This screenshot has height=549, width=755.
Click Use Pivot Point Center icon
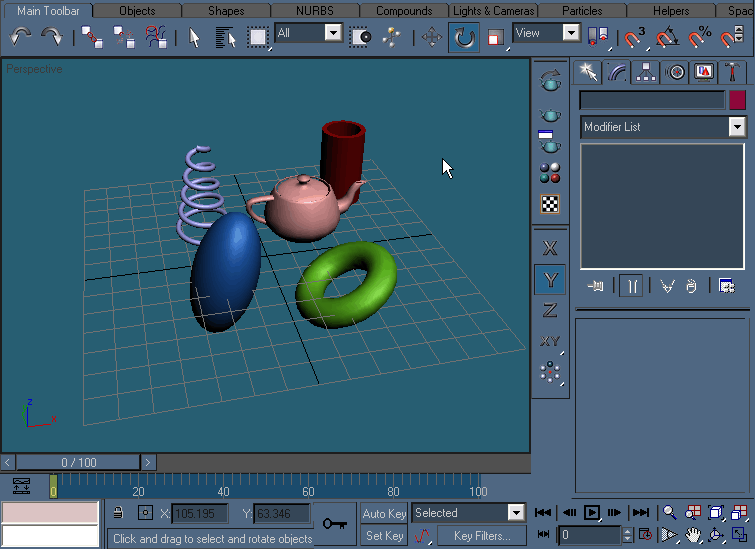pos(598,37)
